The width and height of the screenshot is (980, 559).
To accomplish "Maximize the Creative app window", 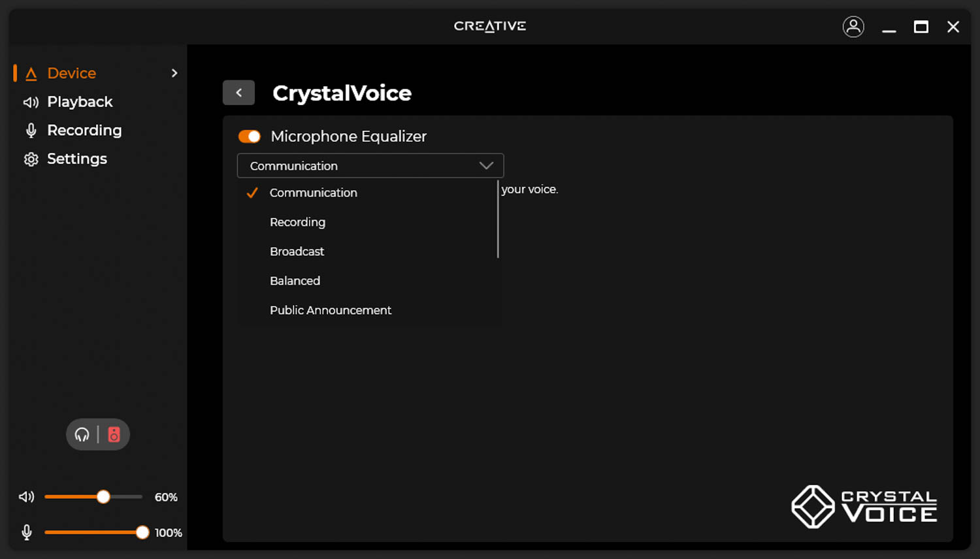I will click(921, 27).
